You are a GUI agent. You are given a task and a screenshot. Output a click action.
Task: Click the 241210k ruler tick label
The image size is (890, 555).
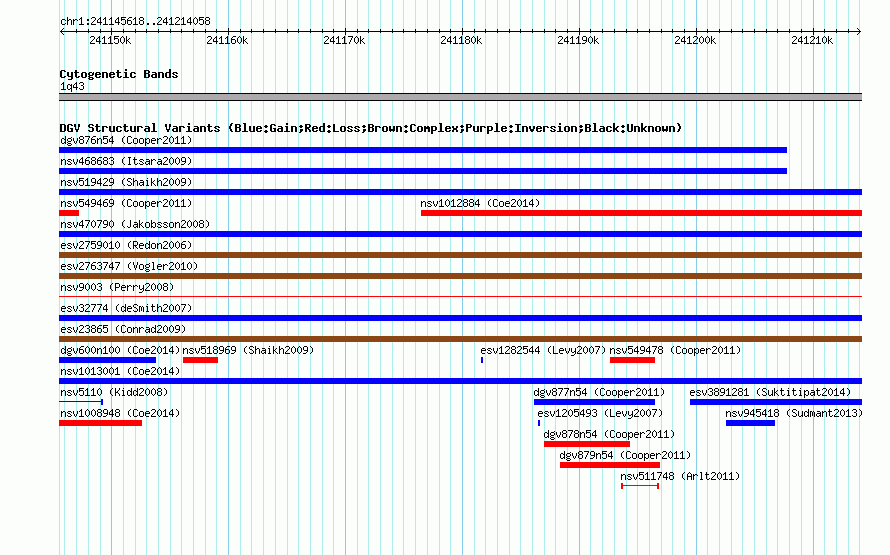pyautogui.click(x=812, y=40)
